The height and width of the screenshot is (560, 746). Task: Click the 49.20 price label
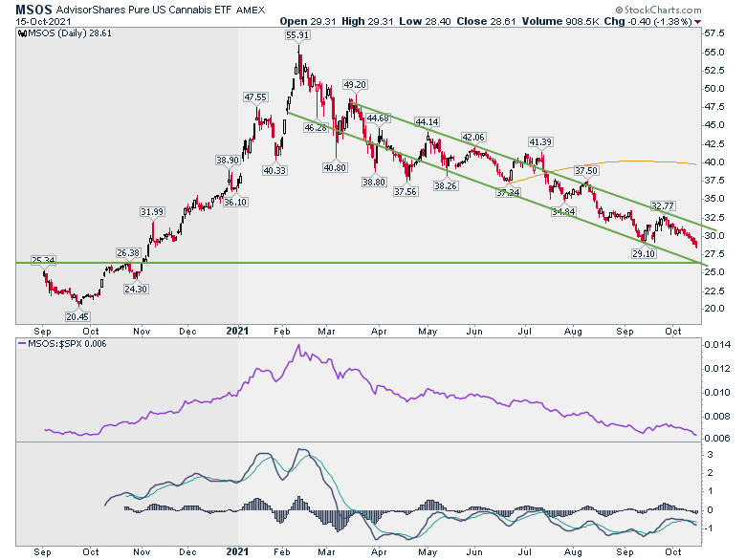tap(355, 85)
